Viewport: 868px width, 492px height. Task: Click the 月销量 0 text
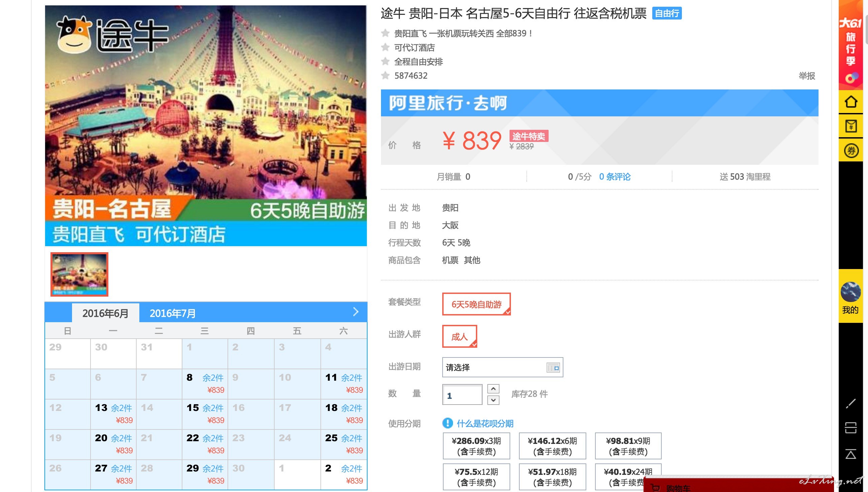[x=453, y=177]
